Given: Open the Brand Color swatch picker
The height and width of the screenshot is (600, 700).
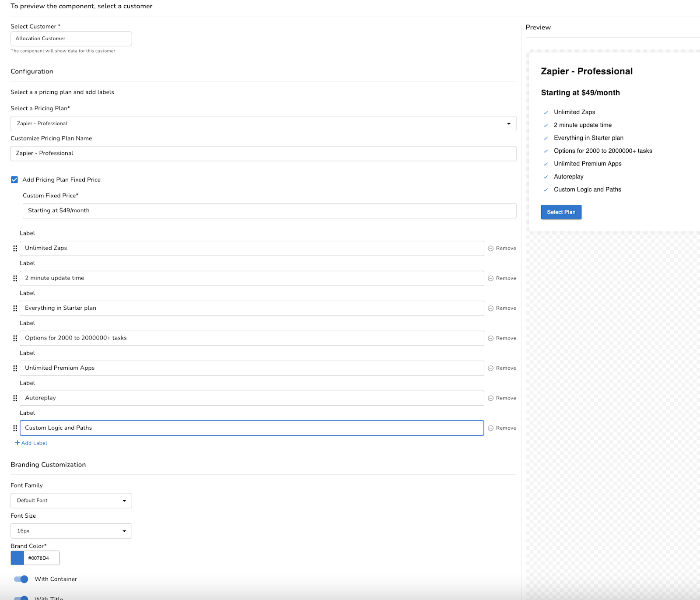Looking at the screenshot, I should click(17, 558).
